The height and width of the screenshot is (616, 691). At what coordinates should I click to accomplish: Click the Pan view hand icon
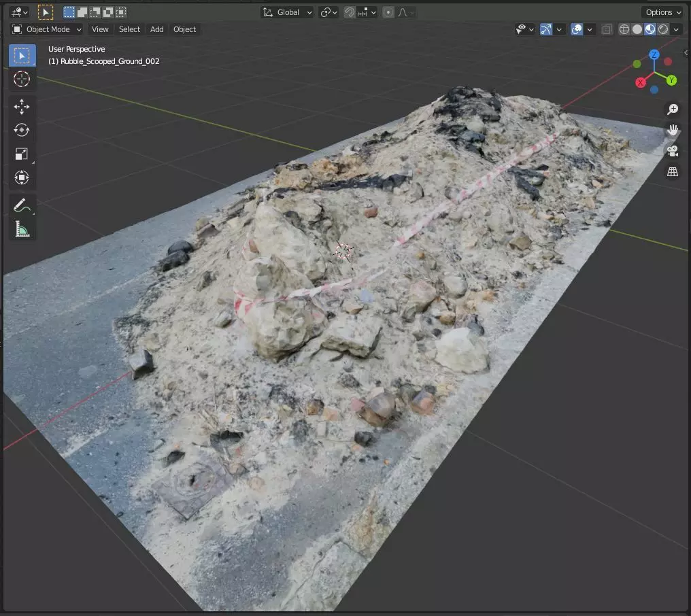click(x=673, y=130)
